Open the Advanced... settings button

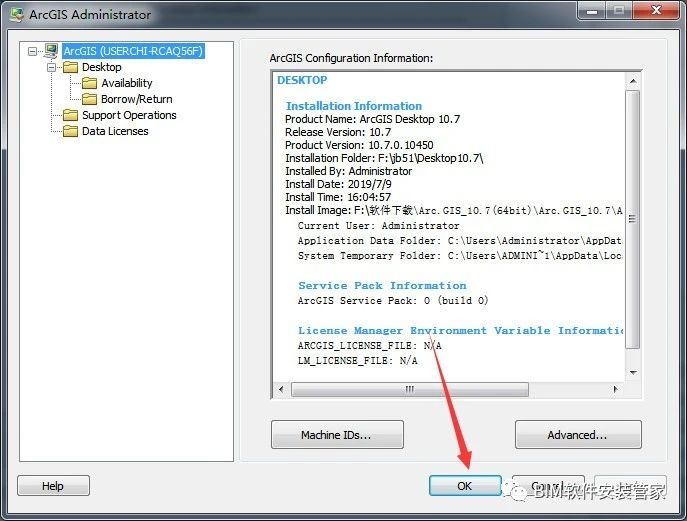click(x=578, y=435)
